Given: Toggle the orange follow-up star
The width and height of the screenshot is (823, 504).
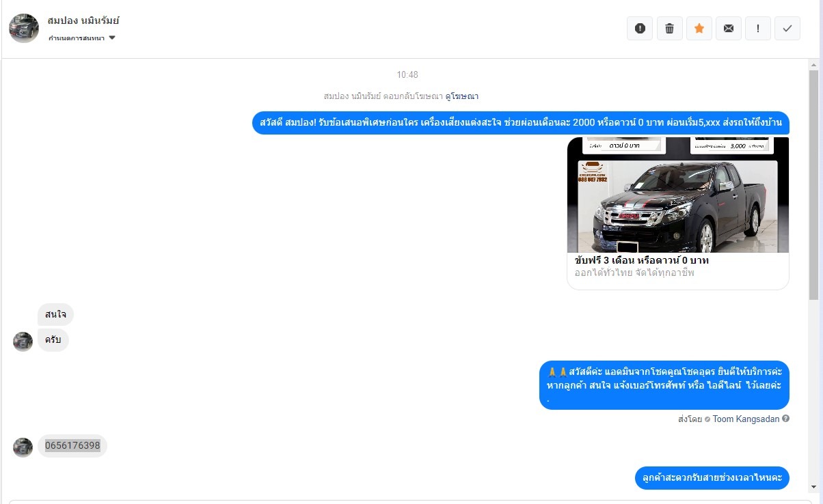Looking at the screenshot, I should click(x=699, y=29).
